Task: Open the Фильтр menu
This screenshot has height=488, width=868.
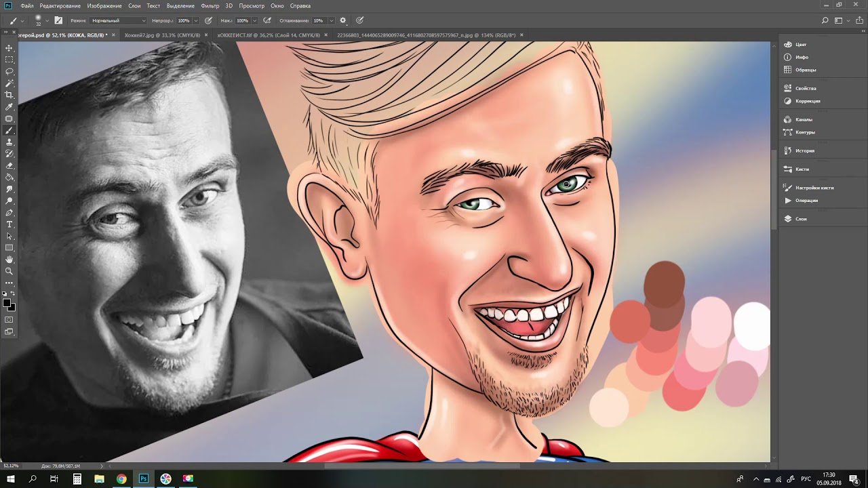Action: [210, 5]
